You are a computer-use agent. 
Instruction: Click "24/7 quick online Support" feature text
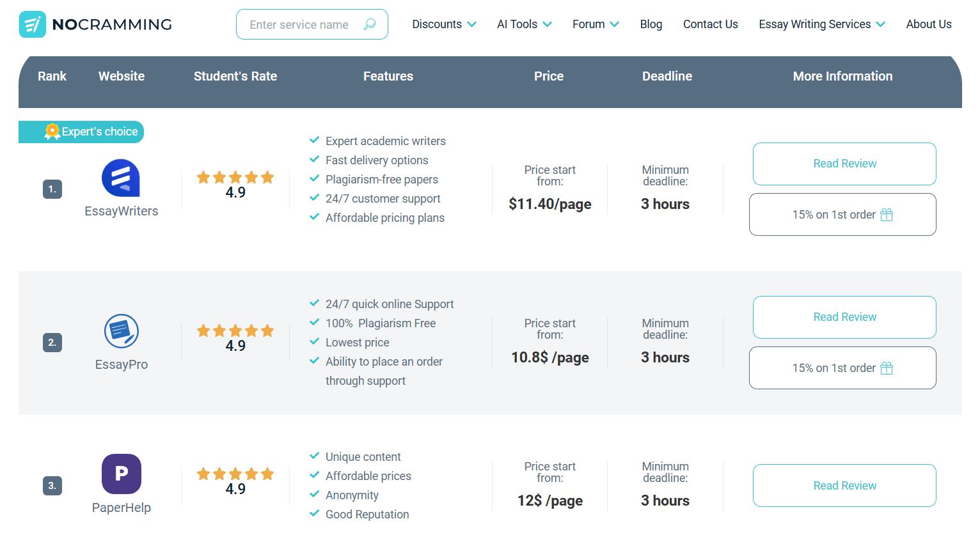coord(390,304)
